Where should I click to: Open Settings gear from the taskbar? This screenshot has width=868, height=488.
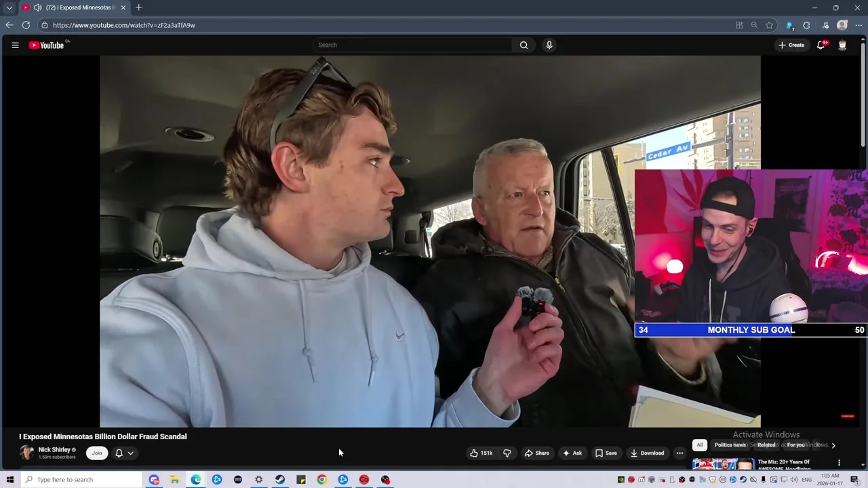(x=259, y=480)
